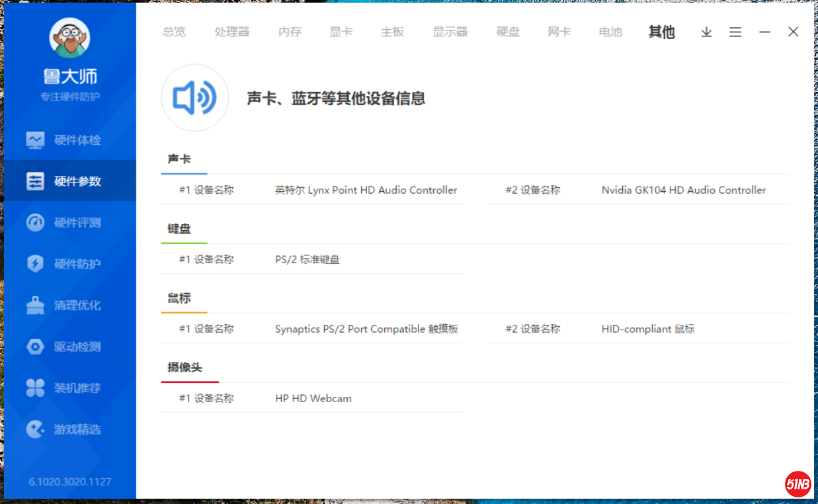This screenshot has height=504, width=818.
Task: Select HID-compliant 鼠标 entry
Action: tap(648, 329)
